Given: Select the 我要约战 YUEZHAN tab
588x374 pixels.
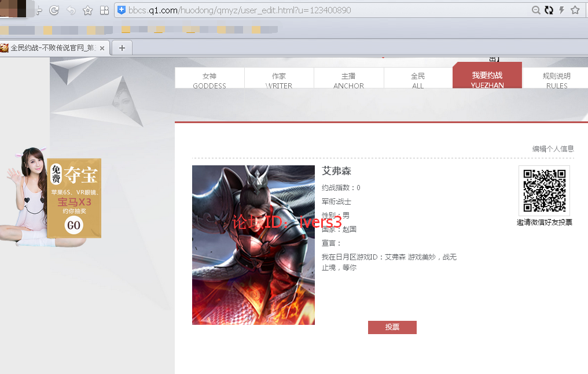Looking at the screenshot, I should point(487,76).
